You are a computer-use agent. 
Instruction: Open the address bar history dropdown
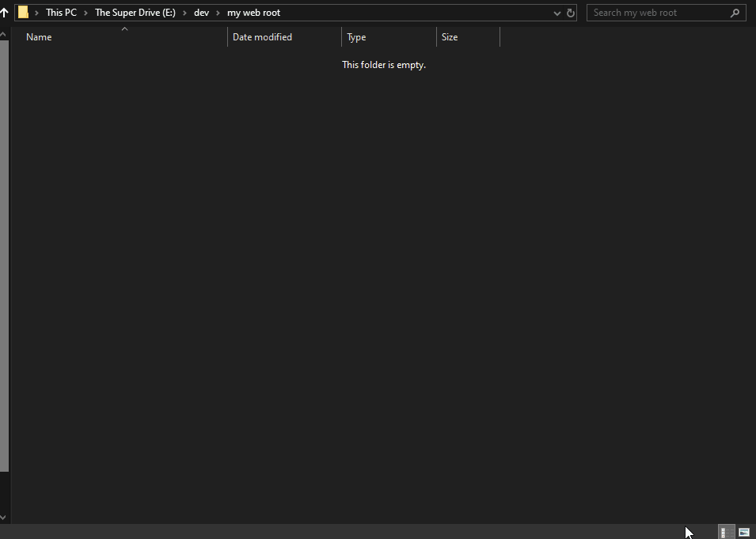[x=557, y=13]
